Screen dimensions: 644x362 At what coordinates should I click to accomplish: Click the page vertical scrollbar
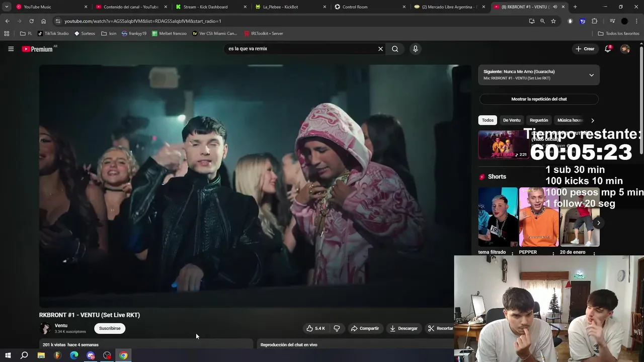[641, 101]
